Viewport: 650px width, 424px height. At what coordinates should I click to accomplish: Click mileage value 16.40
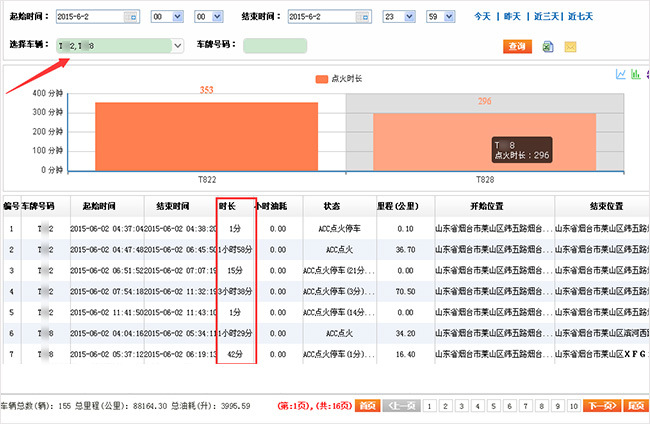click(405, 354)
